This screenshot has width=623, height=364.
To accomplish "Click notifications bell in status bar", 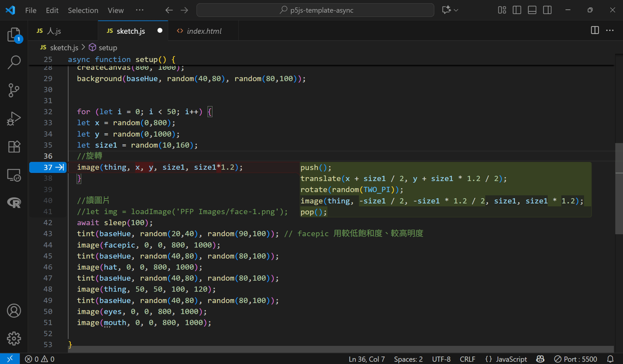I will point(610,359).
